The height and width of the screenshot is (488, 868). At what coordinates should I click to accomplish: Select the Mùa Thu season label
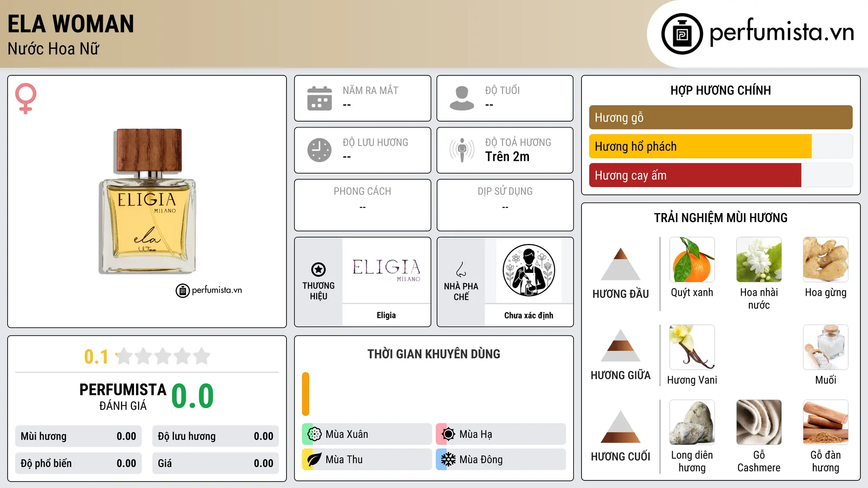click(344, 460)
